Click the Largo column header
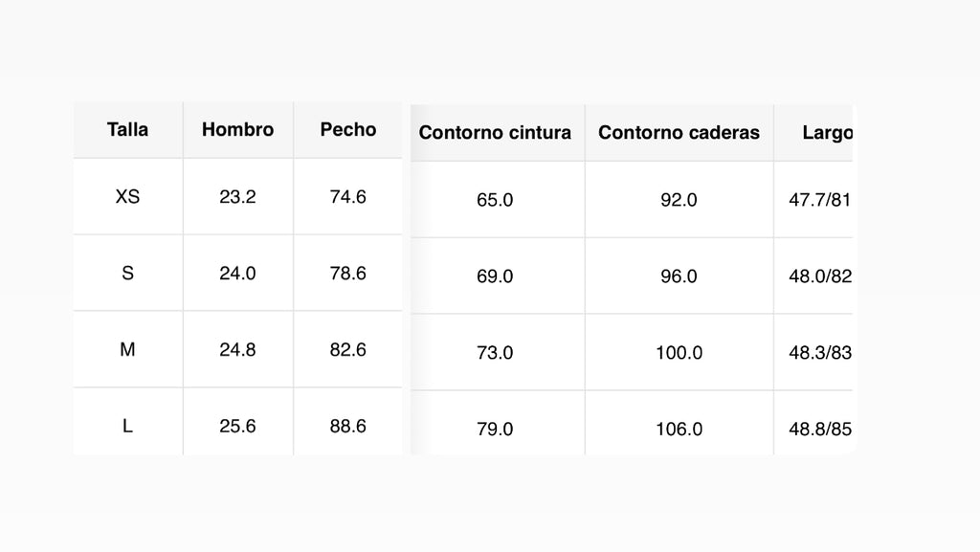 827,133
